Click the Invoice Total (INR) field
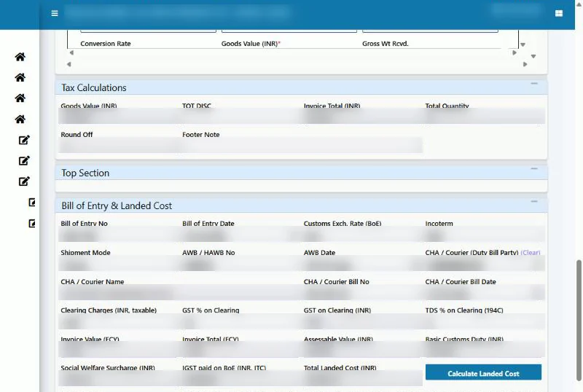Screen dimensions: 583x392 click(362, 116)
